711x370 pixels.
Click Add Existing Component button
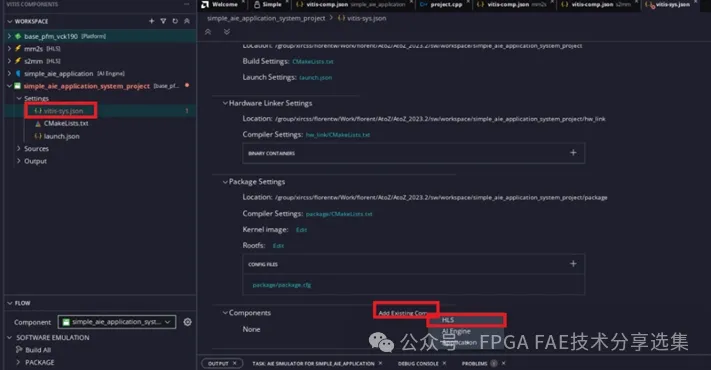406,312
